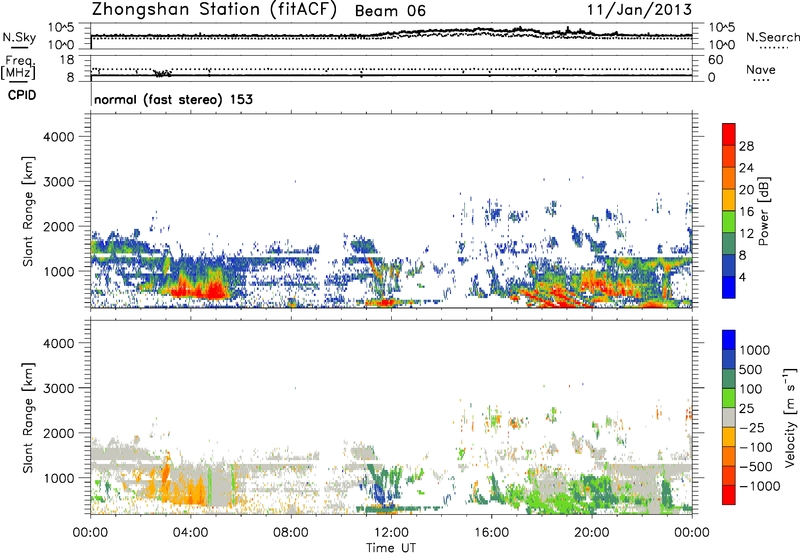Click the red bottom of the velocity colorbar
This screenshot has height=554, width=800.
[729, 495]
